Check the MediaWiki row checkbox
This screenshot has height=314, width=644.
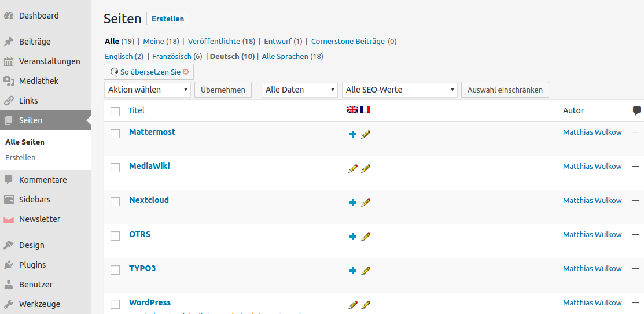[115, 168]
